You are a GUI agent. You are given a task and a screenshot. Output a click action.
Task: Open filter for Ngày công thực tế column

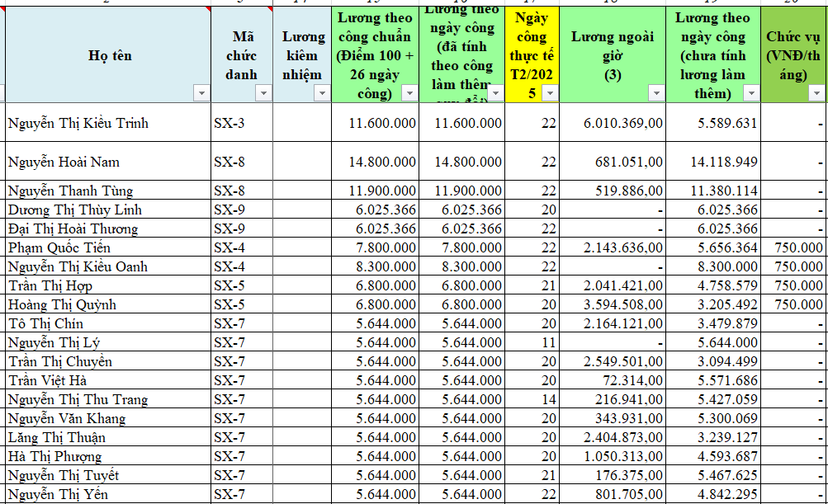click(x=550, y=93)
